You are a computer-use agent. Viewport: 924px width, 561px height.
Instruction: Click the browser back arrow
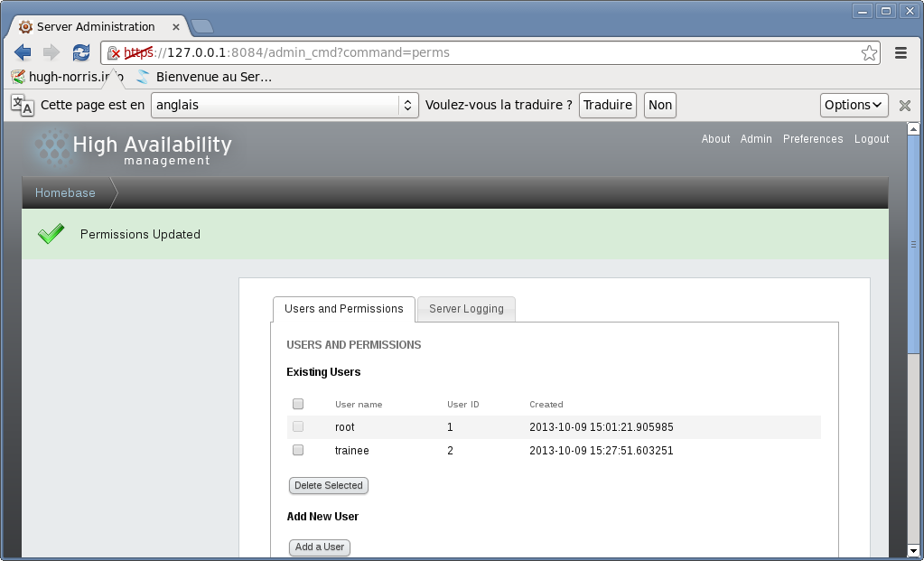[x=23, y=53]
